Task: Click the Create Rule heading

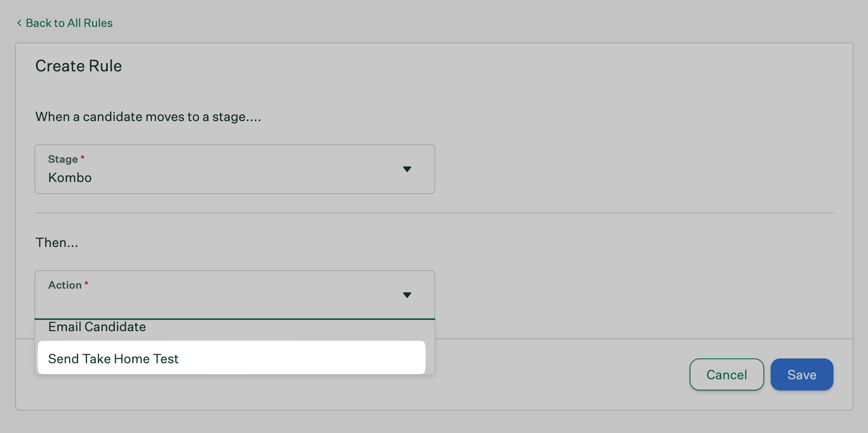Action: (79, 66)
